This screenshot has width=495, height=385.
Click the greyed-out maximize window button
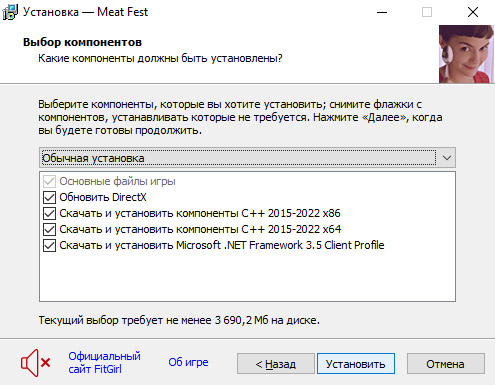[427, 12]
